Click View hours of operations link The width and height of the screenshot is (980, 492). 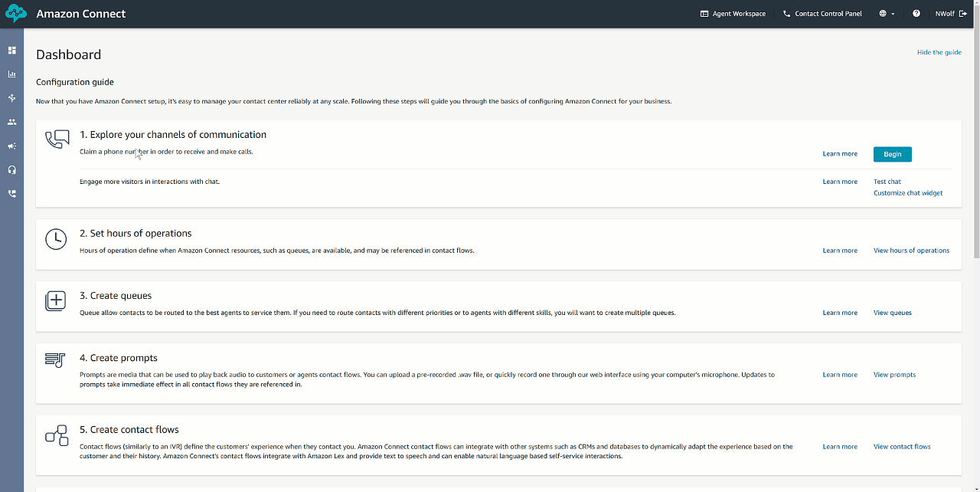point(911,251)
